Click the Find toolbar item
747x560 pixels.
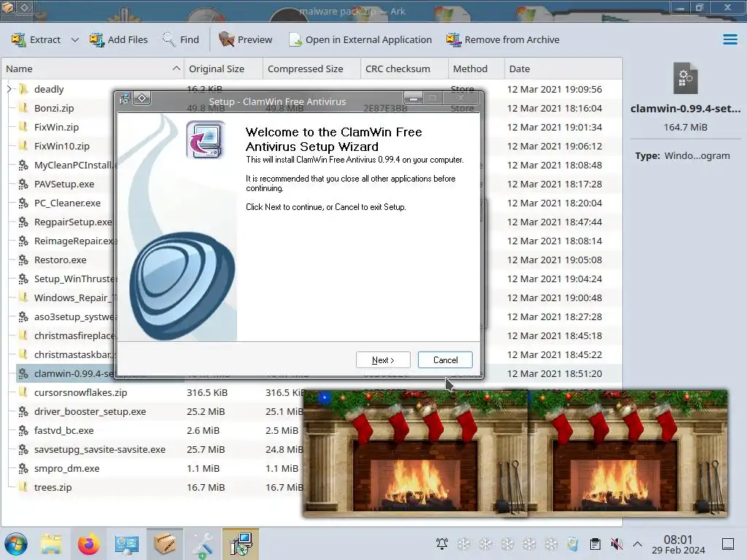point(181,39)
